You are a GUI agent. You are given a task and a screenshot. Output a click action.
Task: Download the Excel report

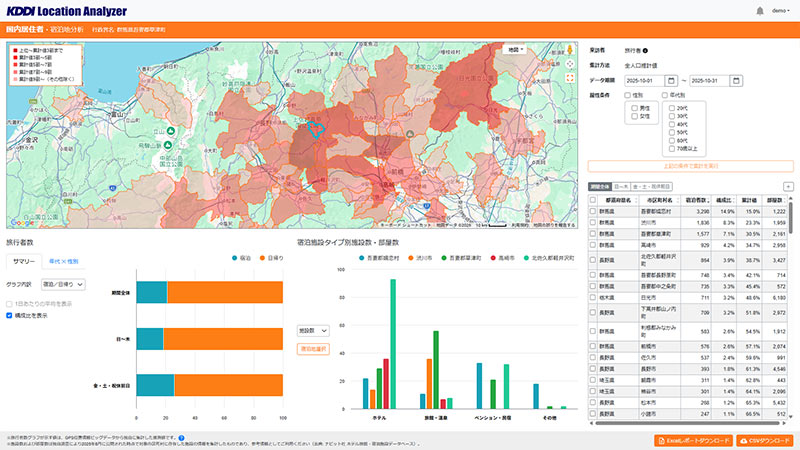(692, 440)
